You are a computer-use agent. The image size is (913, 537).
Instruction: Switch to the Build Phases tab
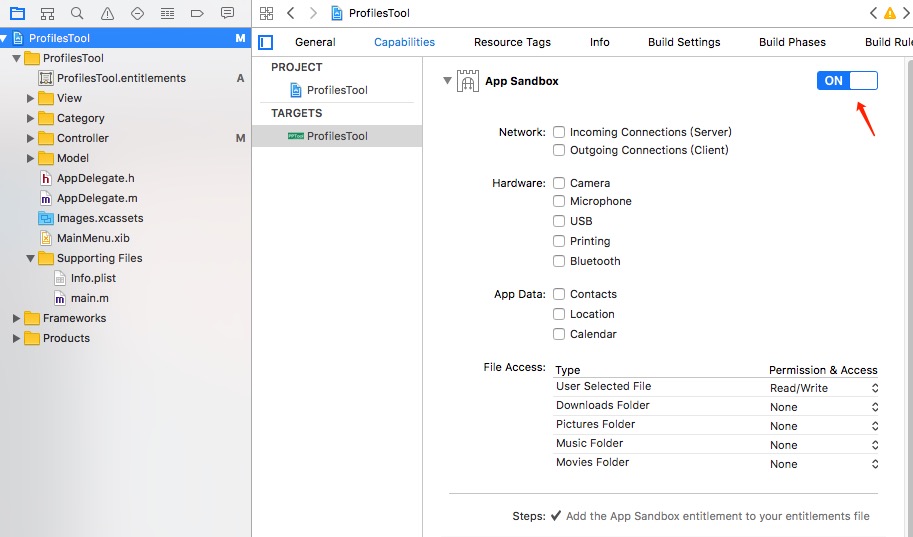pyautogui.click(x=792, y=42)
